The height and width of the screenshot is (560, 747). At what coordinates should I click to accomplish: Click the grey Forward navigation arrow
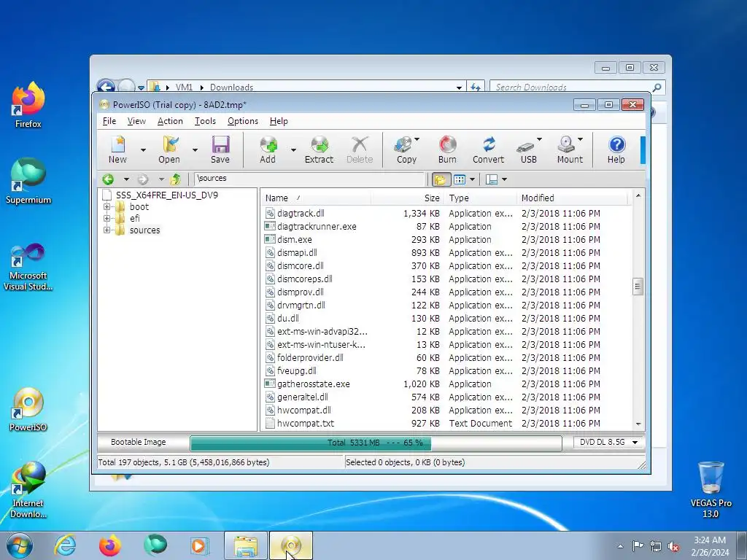pos(143,179)
